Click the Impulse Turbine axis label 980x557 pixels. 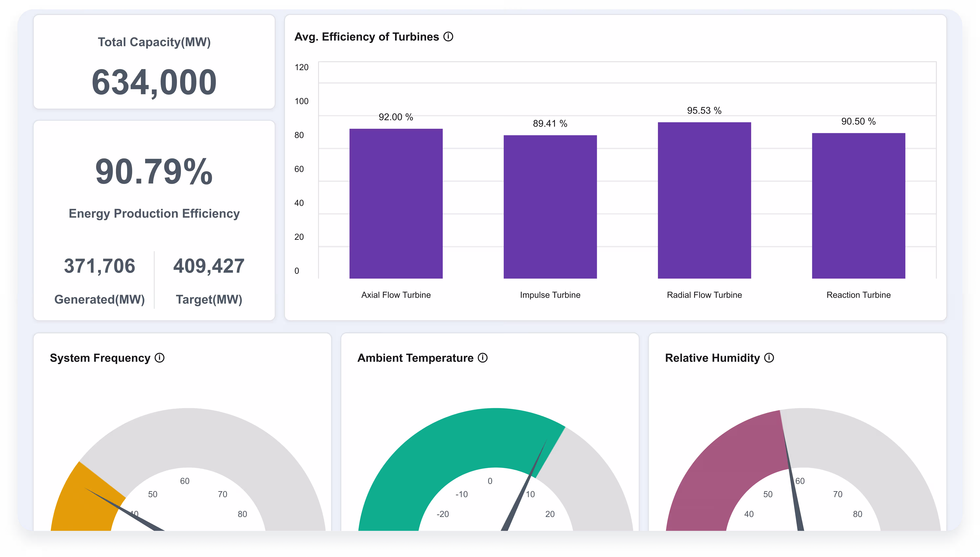(550, 295)
